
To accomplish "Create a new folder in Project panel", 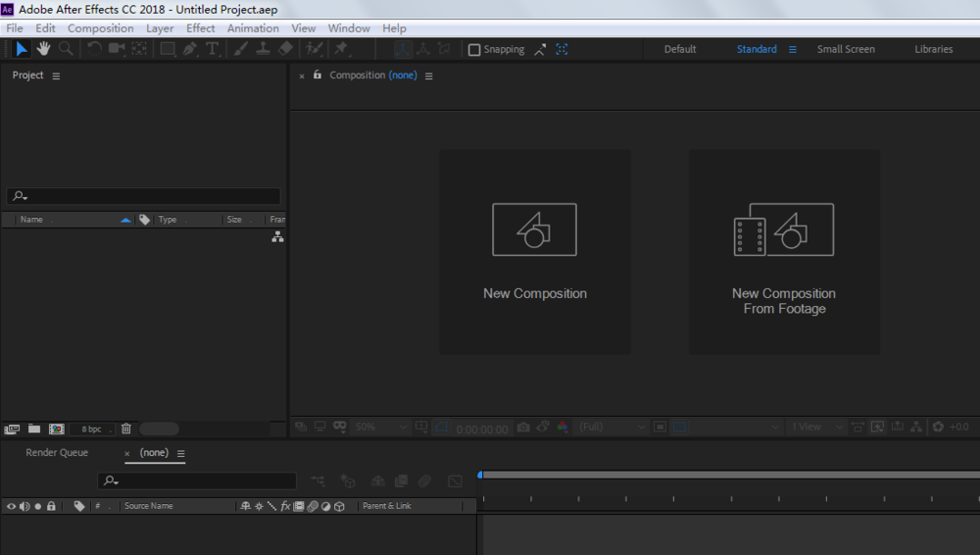I will tap(34, 429).
